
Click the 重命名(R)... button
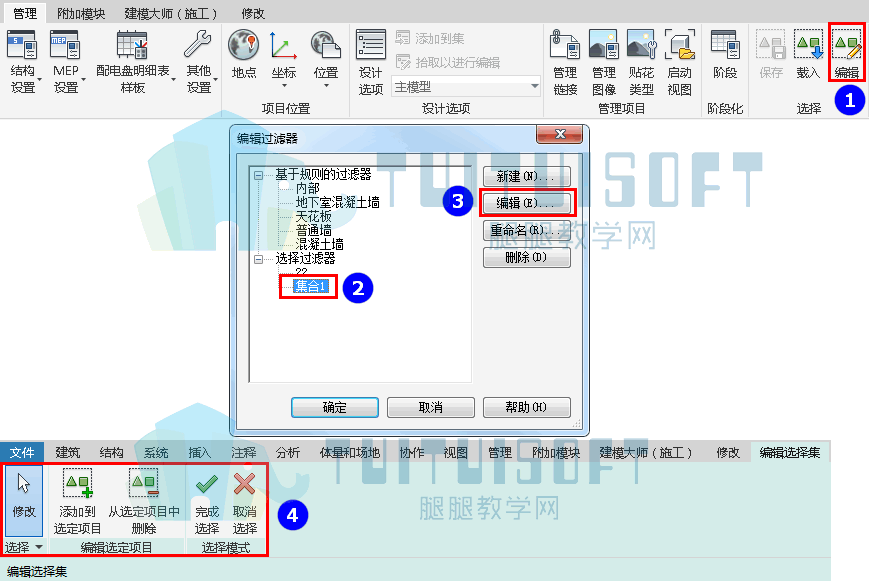click(526, 230)
